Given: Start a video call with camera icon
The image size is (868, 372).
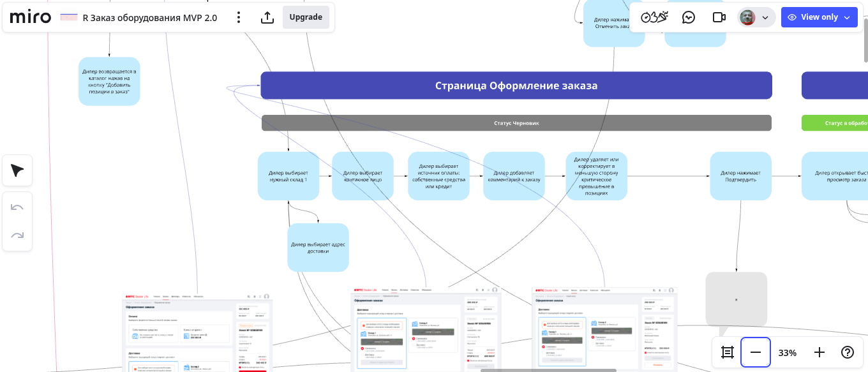Looking at the screenshot, I should pyautogui.click(x=719, y=17).
